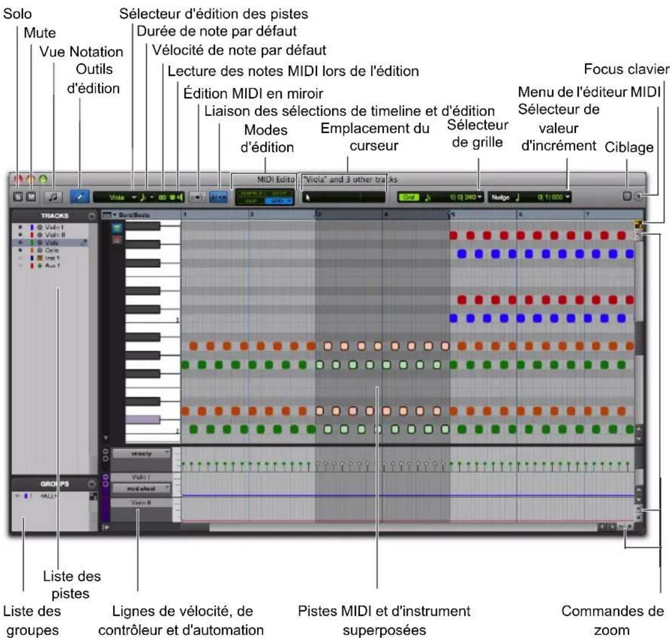
Task: Select Spot edit mode
Action: pos(278,194)
